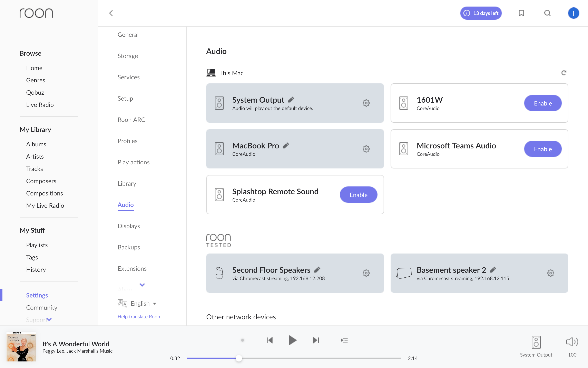Open Composers in My Library
This screenshot has width=588, height=368.
coord(41,181)
